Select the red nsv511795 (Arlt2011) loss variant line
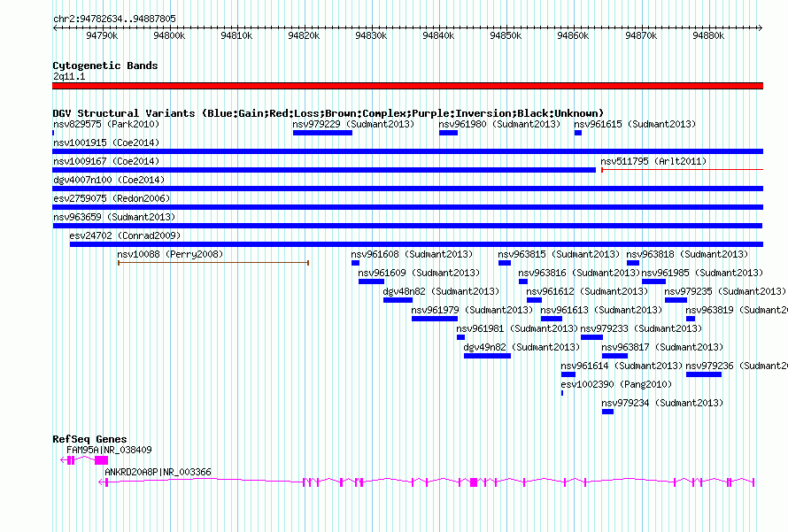This screenshot has width=788, height=532. (x=683, y=170)
